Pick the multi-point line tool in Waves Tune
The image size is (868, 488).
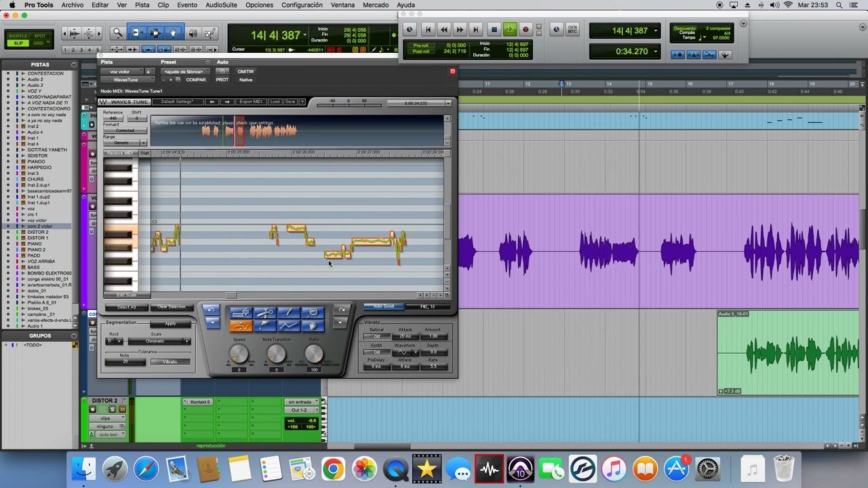coord(289,326)
